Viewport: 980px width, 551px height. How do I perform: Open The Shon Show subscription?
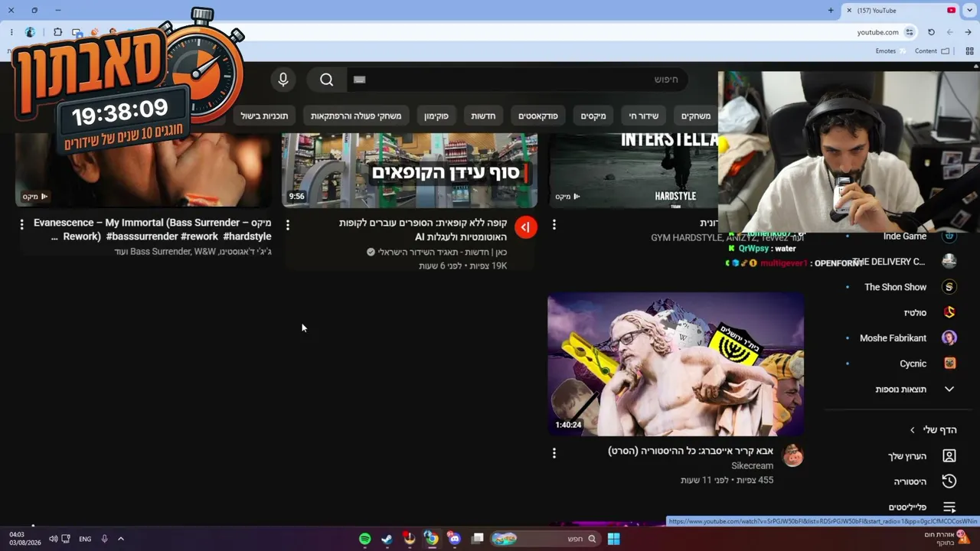(896, 287)
